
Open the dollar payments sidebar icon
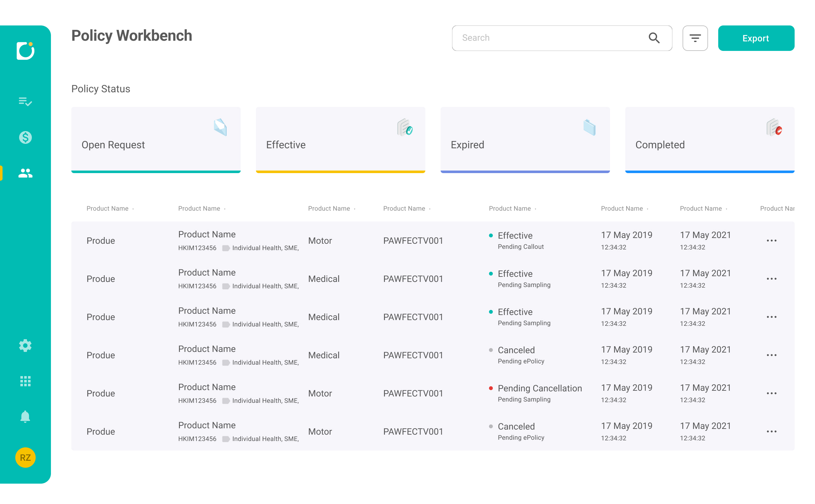tap(25, 137)
